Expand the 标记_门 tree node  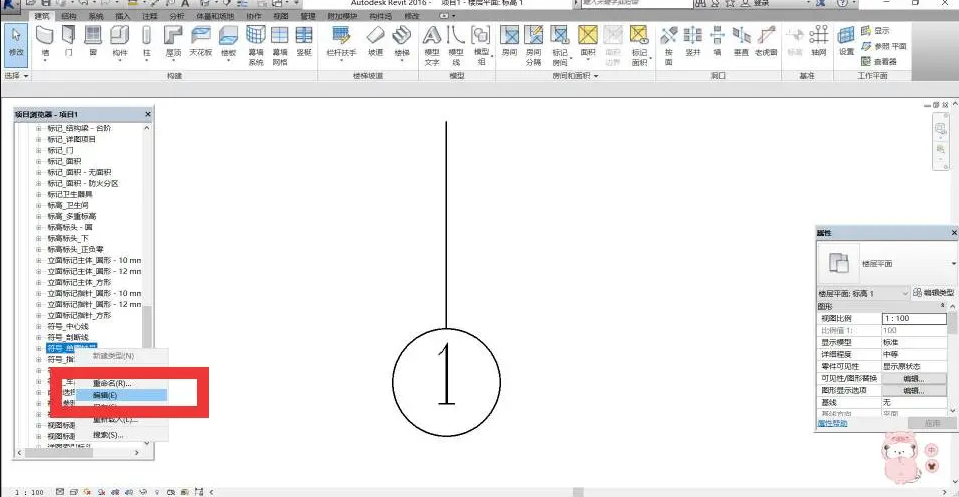tap(39, 150)
